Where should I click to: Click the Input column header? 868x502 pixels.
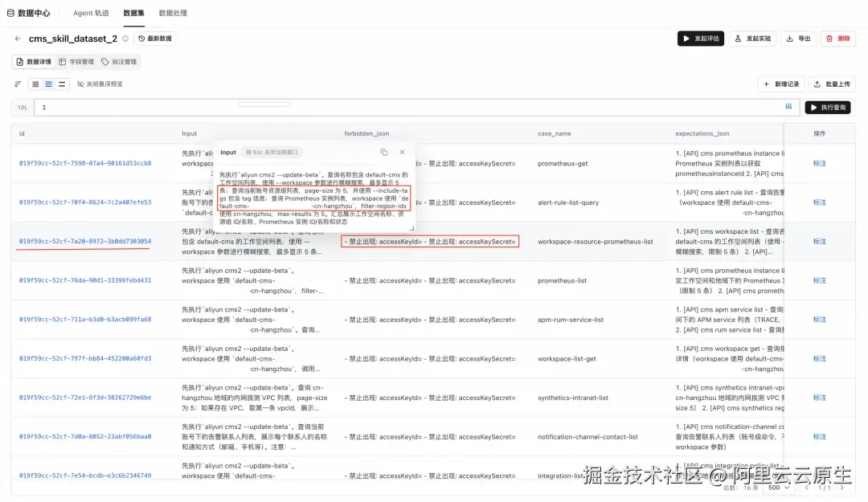190,133
